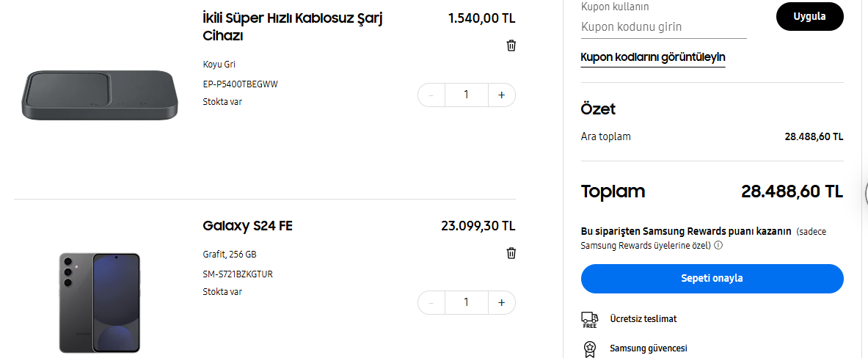Increase wireless charger quantity with plus
The image size is (868, 358).
pos(501,95)
